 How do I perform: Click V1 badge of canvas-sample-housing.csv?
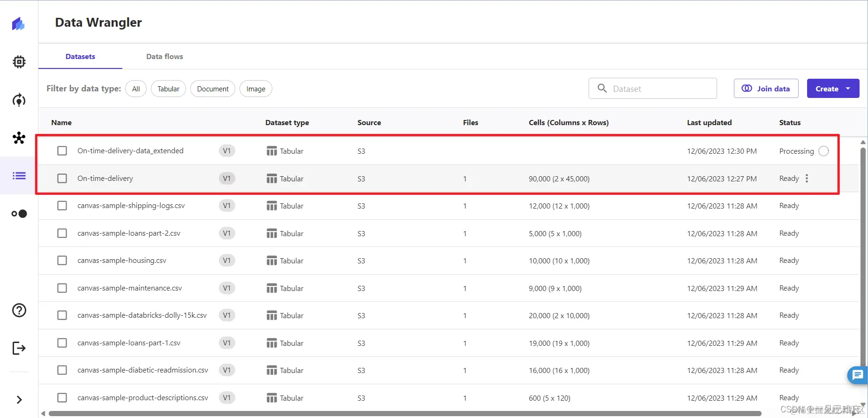click(x=227, y=260)
